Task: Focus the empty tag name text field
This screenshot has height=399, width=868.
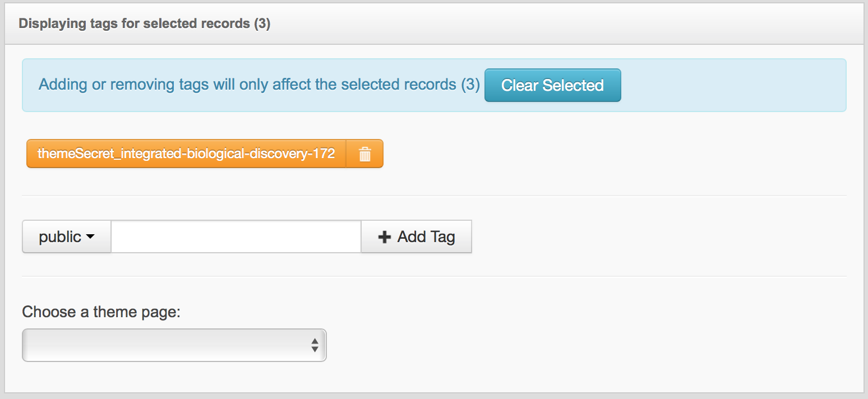Action: 236,237
